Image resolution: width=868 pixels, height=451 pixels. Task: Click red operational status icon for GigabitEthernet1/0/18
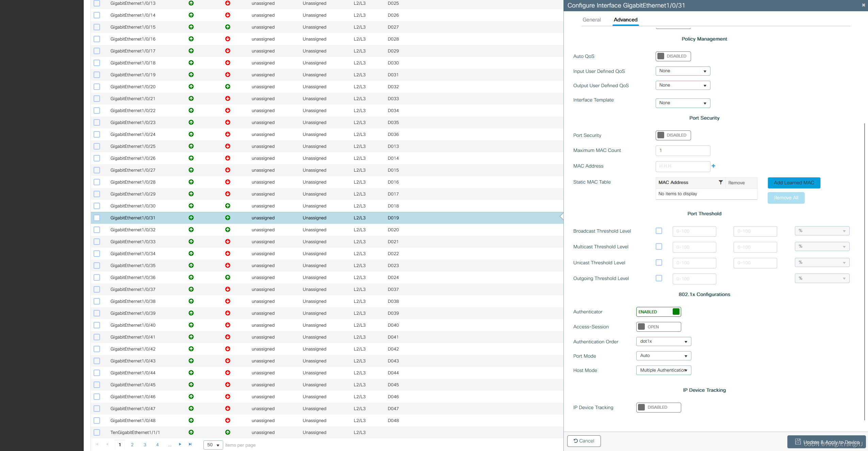point(228,63)
